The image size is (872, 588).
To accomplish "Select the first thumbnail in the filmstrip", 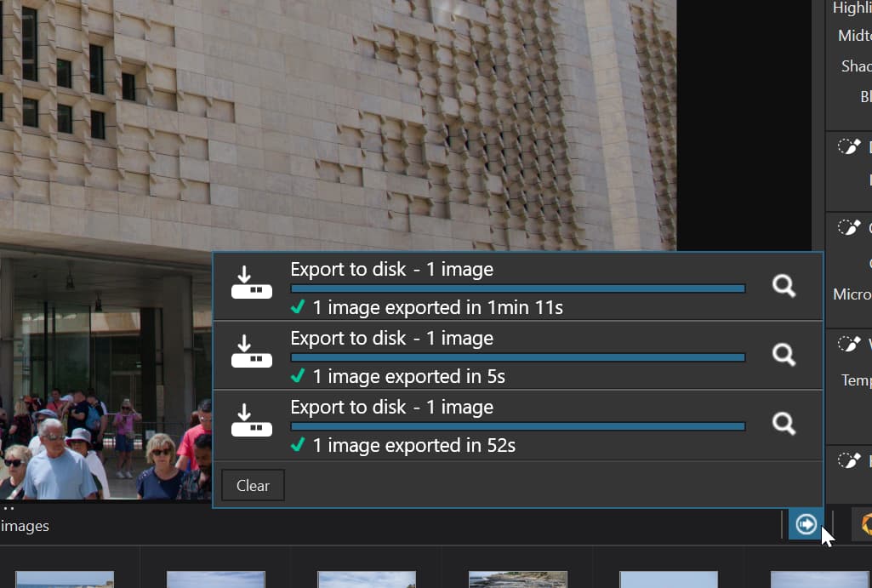I will (x=65, y=579).
